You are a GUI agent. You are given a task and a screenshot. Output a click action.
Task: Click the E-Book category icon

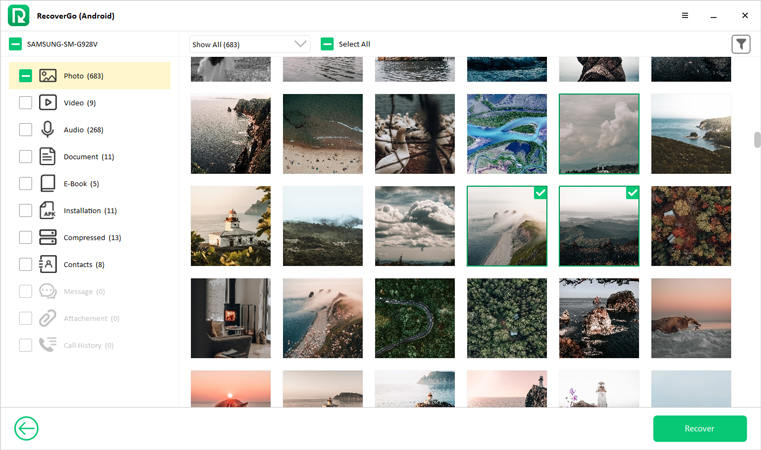point(47,183)
